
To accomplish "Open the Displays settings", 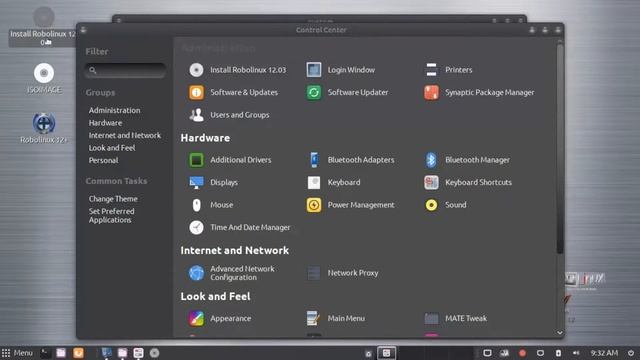I will click(x=213, y=182).
